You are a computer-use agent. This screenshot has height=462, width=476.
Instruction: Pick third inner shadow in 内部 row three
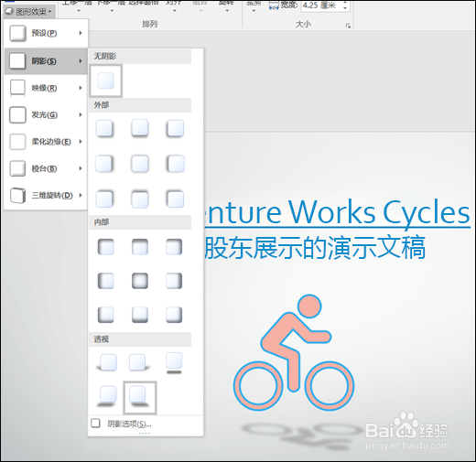(174, 315)
